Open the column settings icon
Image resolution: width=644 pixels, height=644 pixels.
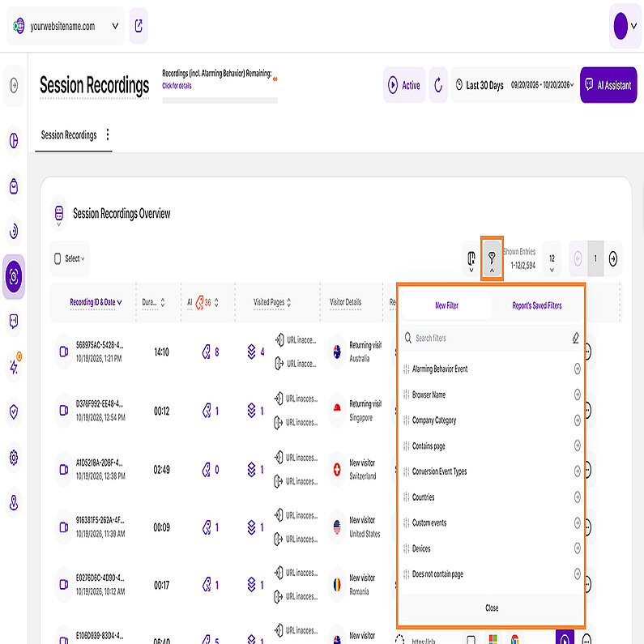(471, 258)
